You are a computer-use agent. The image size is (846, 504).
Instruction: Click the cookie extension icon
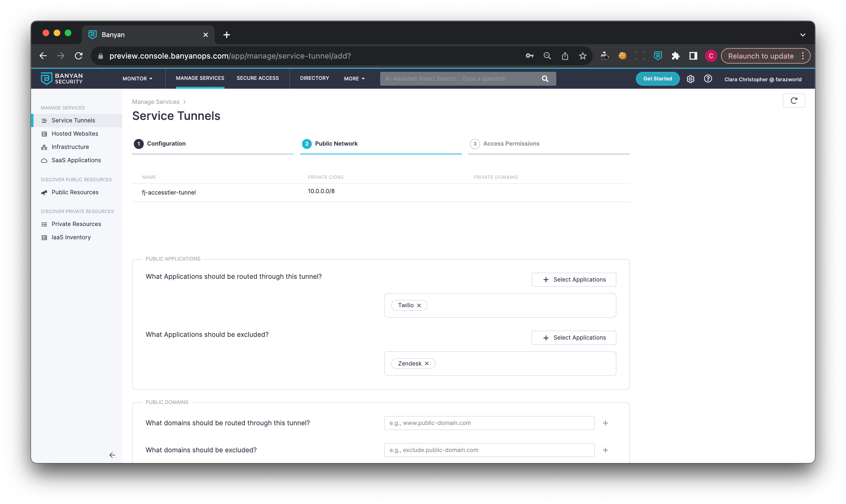pyautogui.click(x=622, y=56)
